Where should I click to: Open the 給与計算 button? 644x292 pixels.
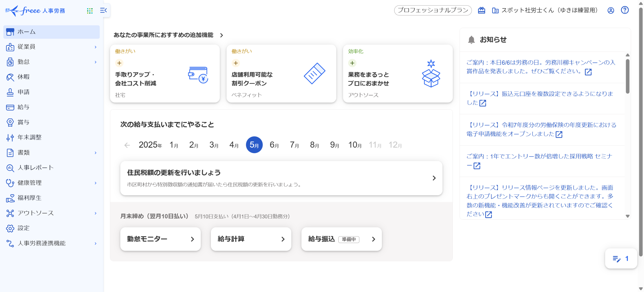pyautogui.click(x=251, y=239)
